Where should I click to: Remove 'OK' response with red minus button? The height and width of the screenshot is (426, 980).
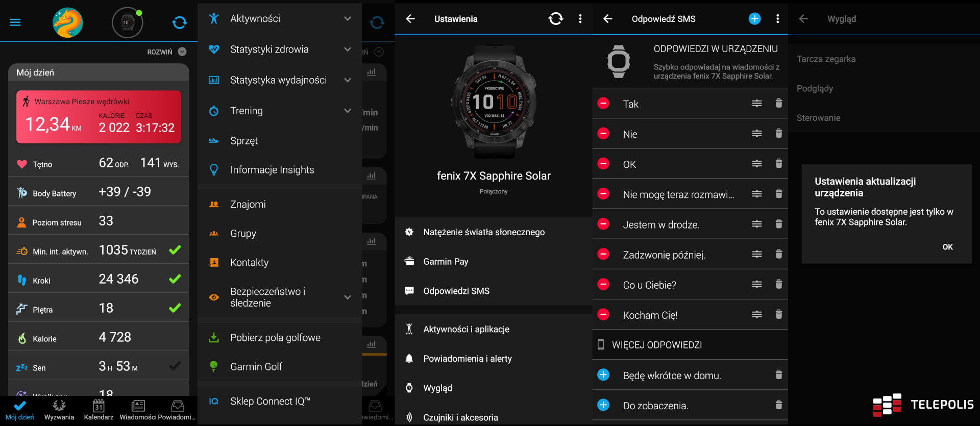(603, 164)
